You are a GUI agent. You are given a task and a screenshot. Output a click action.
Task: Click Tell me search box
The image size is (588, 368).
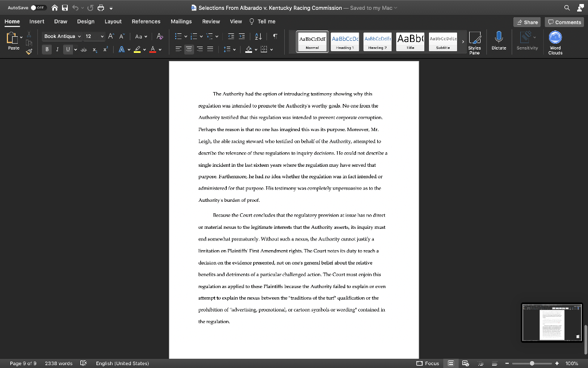click(262, 21)
